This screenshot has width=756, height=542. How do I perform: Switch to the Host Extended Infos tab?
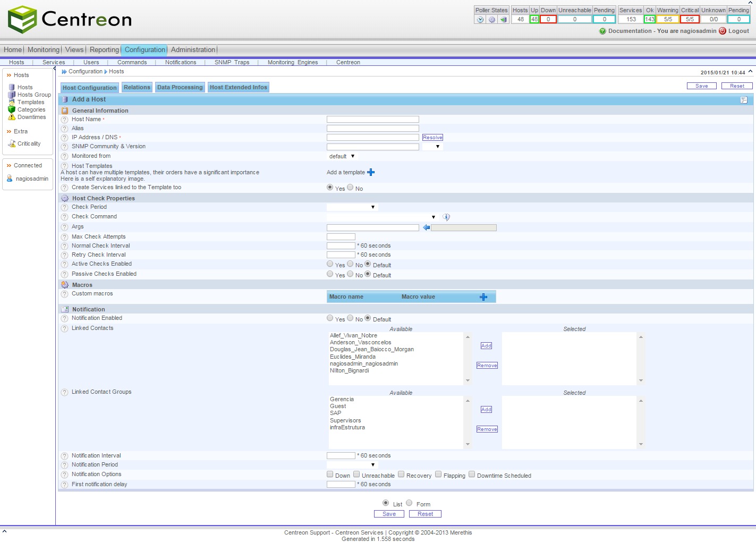click(x=239, y=87)
